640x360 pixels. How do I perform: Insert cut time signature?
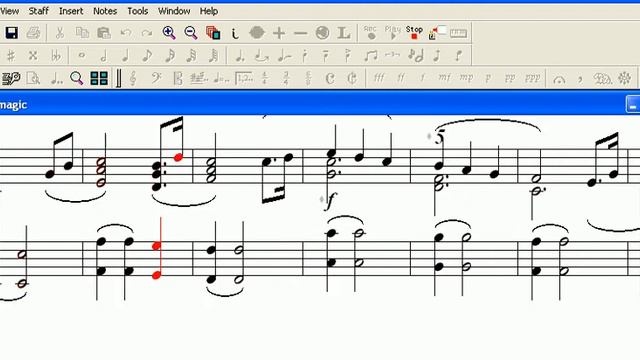352,78
